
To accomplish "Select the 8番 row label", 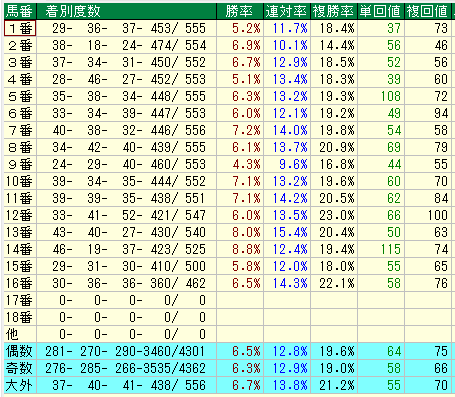I will tap(20, 147).
